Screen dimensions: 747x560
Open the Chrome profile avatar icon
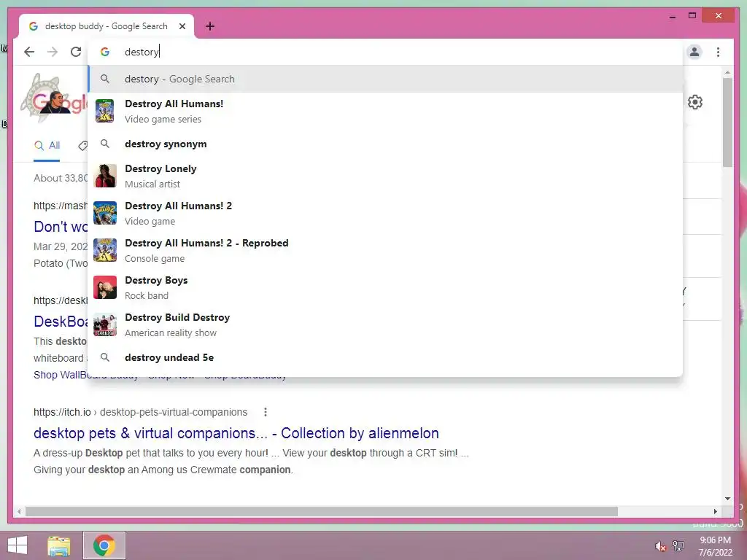694,52
